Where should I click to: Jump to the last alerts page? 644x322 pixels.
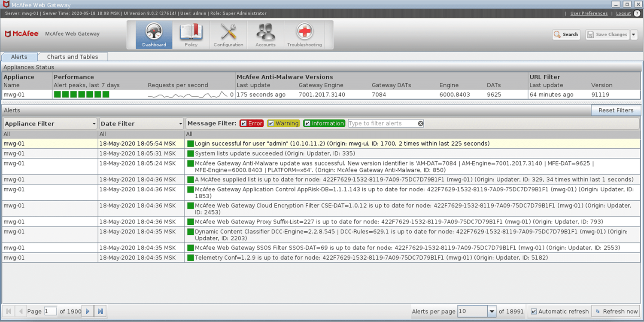pos(100,311)
